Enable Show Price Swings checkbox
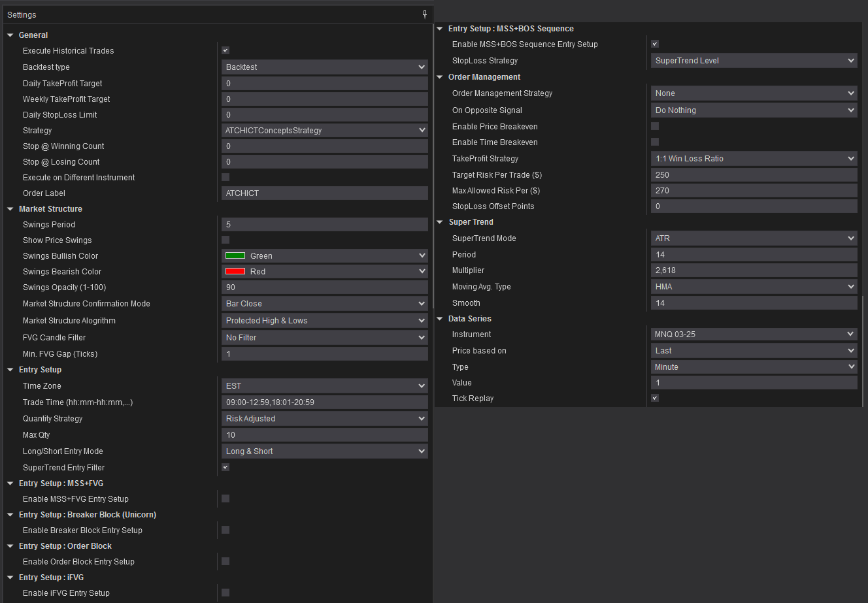 tap(225, 240)
